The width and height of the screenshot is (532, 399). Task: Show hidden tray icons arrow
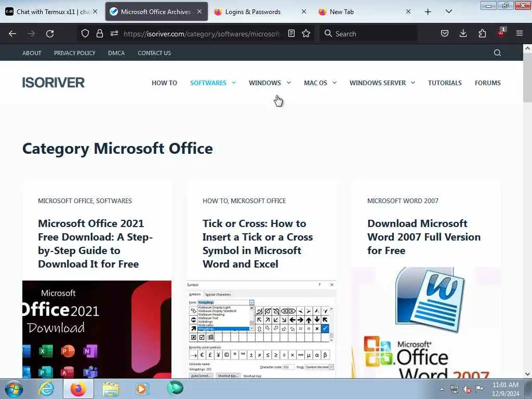tap(442, 389)
